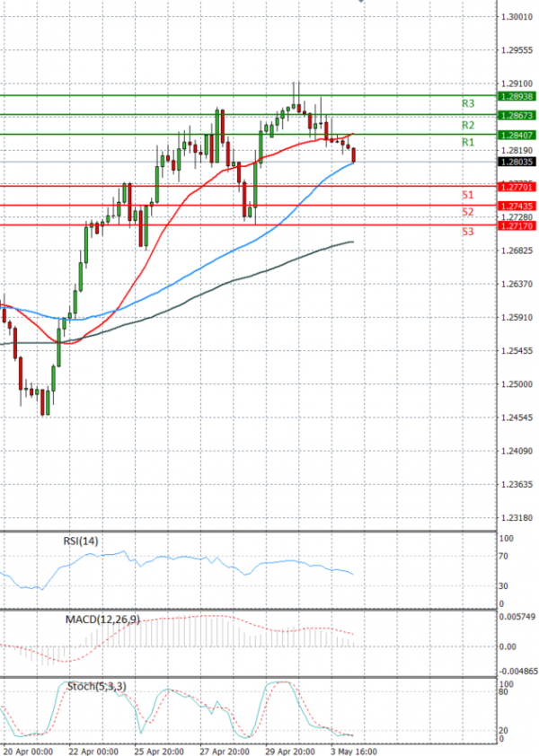539x756 pixels.
Task: Click the last red candlestick on the chart
Action: coord(354,155)
